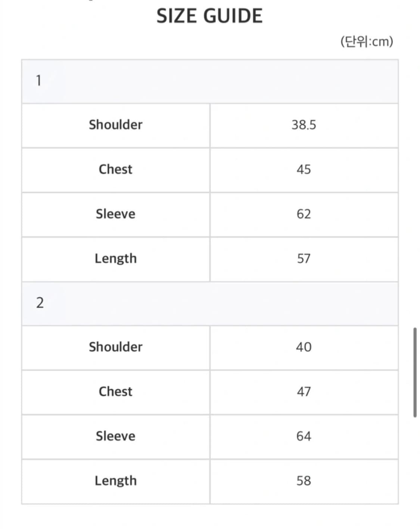
Task: Click the Sleeve label under size 2
Action: [116, 436]
